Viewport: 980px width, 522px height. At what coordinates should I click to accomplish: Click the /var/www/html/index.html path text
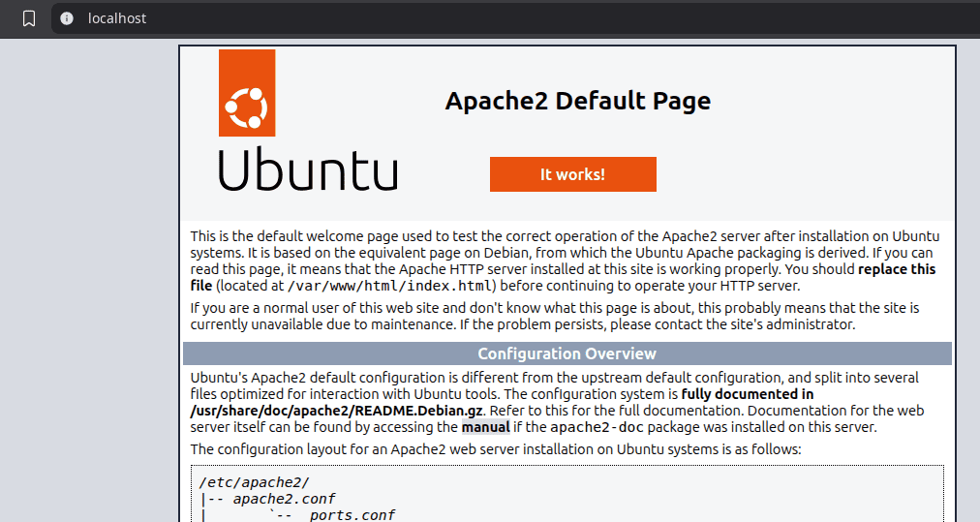point(391,287)
